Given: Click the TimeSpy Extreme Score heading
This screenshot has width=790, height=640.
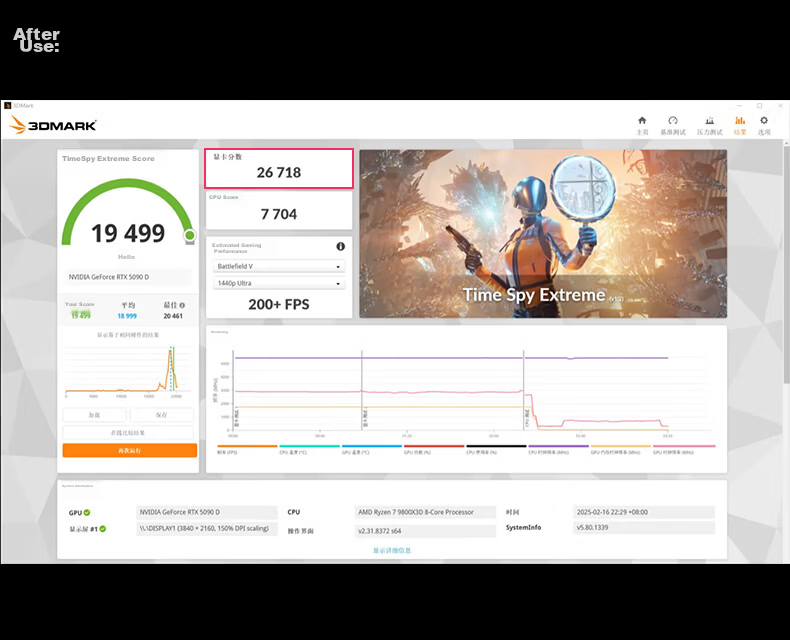Looking at the screenshot, I should tap(108, 158).
